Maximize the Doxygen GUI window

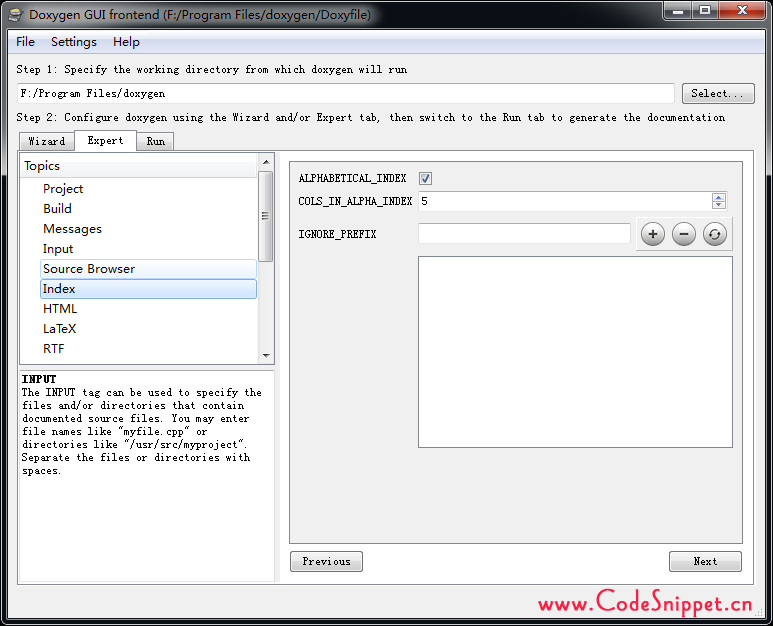click(705, 11)
